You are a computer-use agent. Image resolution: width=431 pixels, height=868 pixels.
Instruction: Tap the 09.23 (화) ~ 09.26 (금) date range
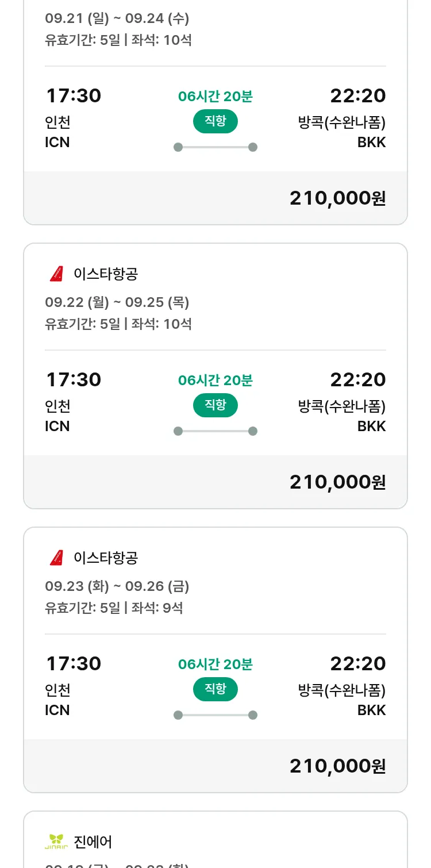tap(117, 586)
